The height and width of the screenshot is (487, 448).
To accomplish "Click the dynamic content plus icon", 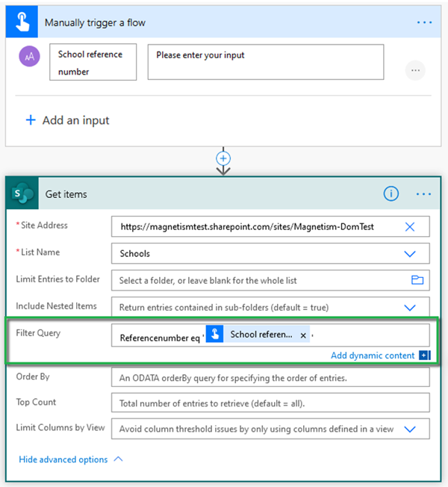I will [424, 356].
